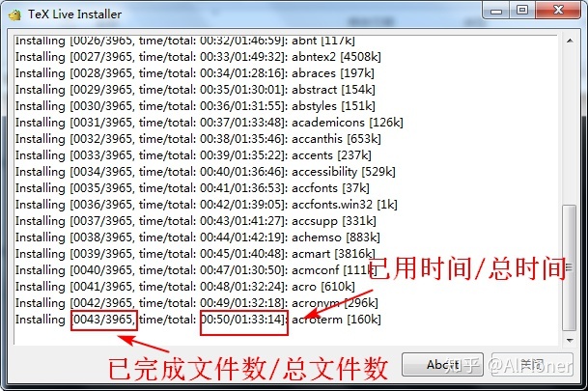The image size is (588, 391).
Task: Click the 关闭 button beside Abort
Action: click(532, 364)
